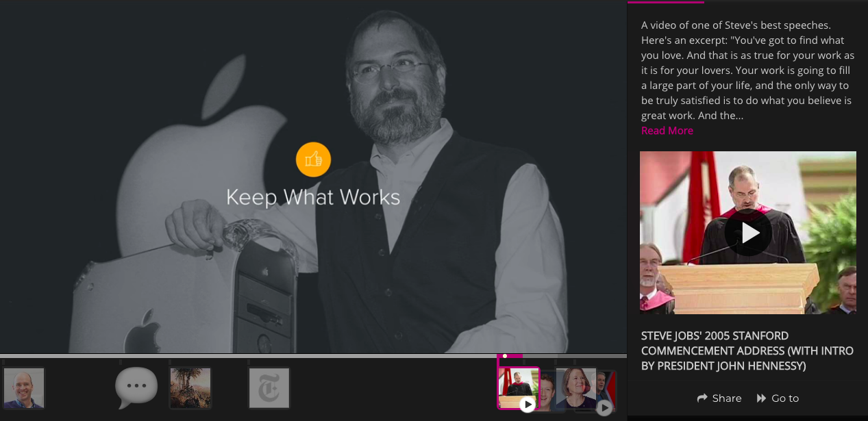Click the Go to fast-forward icon

click(x=761, y=398)
